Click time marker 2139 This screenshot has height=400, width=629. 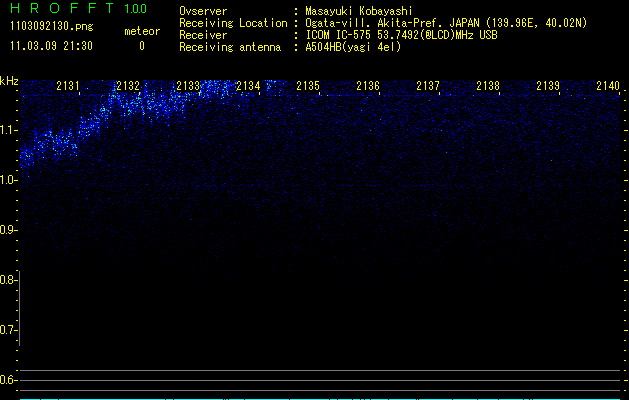tap(548, 86)
